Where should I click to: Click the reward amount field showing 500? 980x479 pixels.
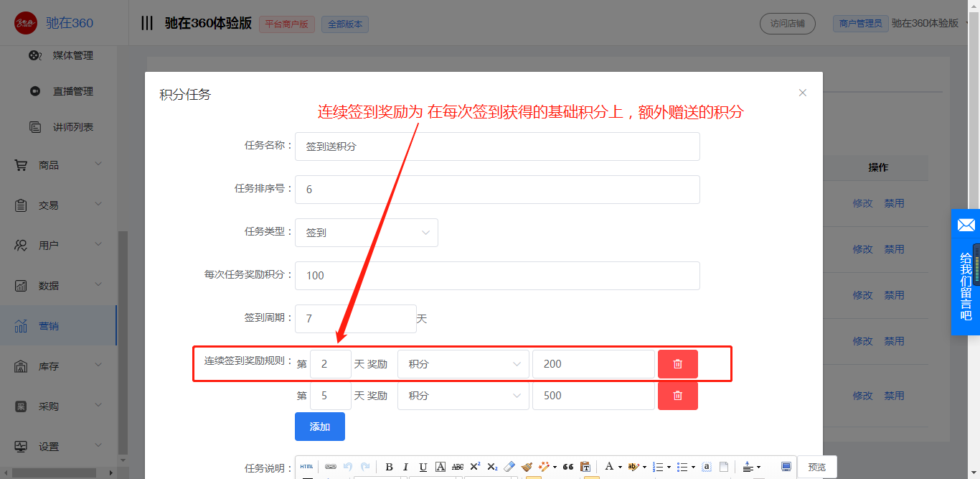click(x=593, y=396)
